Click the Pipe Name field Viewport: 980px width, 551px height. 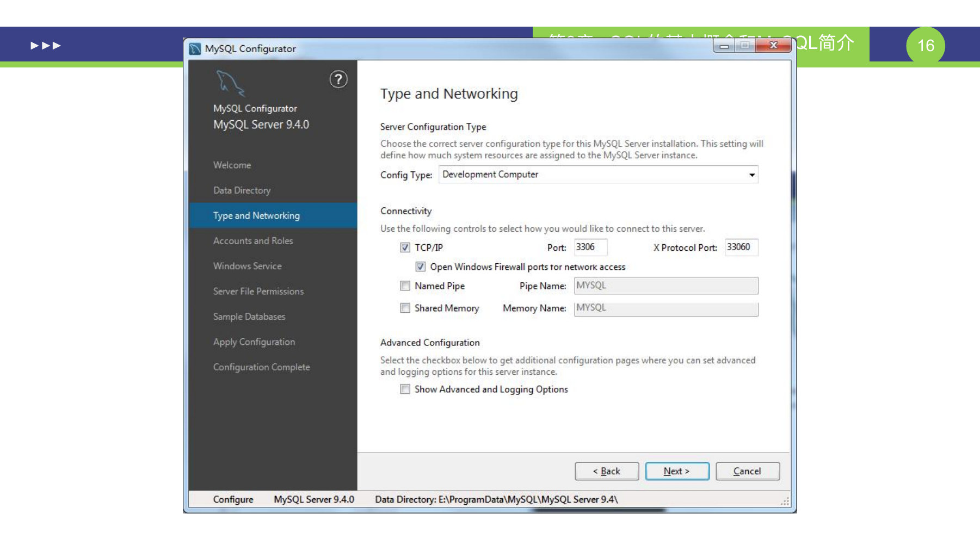[x=666, y=286]
